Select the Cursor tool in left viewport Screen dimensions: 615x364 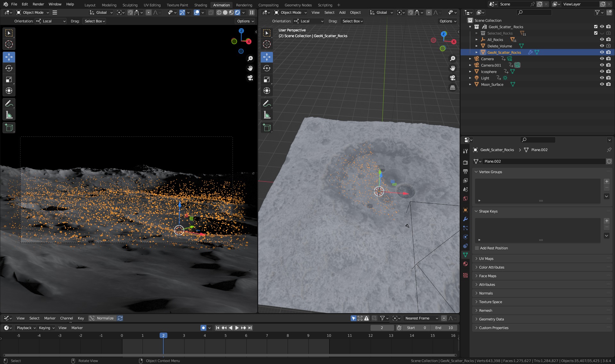click(9, 44)
